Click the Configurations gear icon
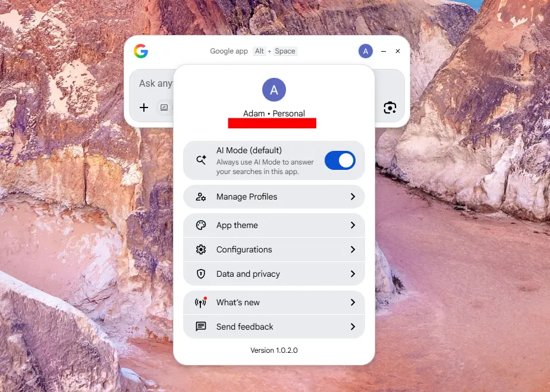The image size is (550, 392). tap(201, 249)
